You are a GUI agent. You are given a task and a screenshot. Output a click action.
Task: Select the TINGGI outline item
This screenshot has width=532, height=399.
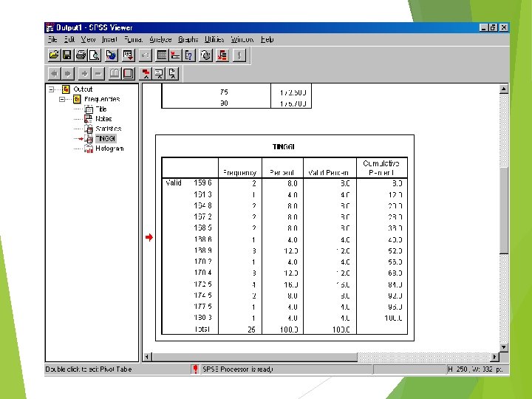coord(106,138)
